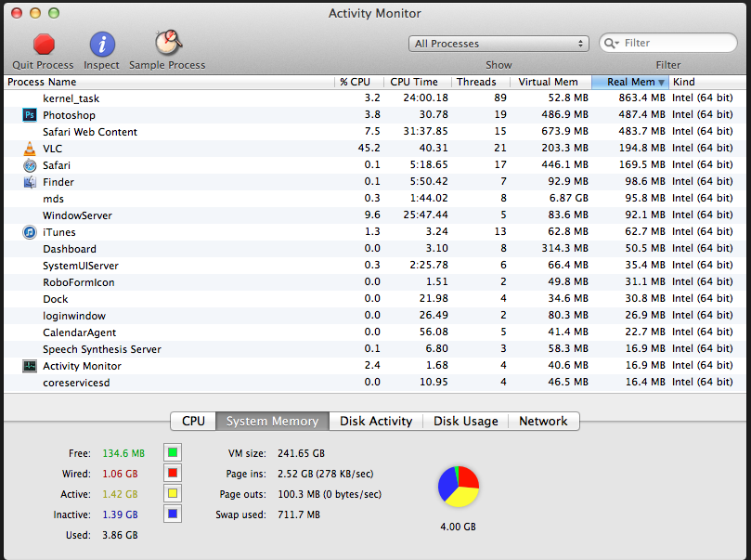Click the Wired 1.06 GB value
751x560 pixels.
pyautogui.click(x=121, y=474)
